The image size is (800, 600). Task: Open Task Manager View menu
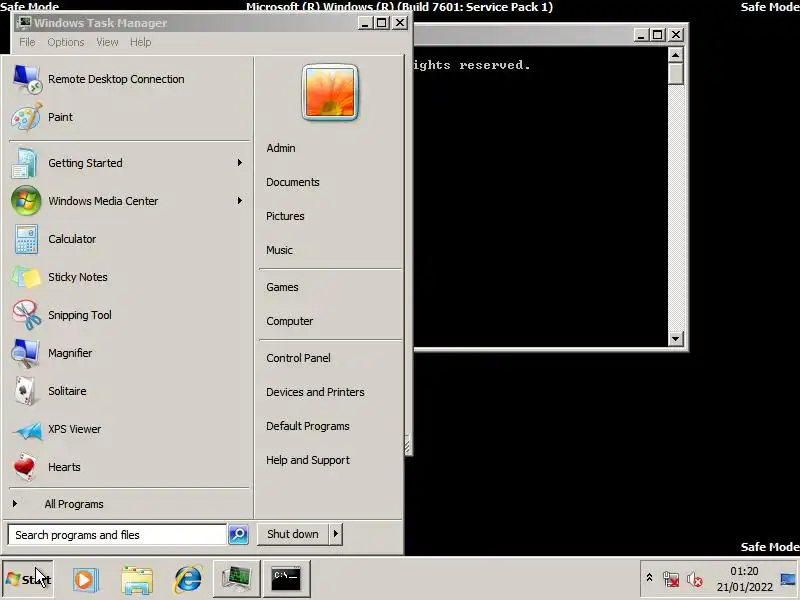[x=107, y=42]
